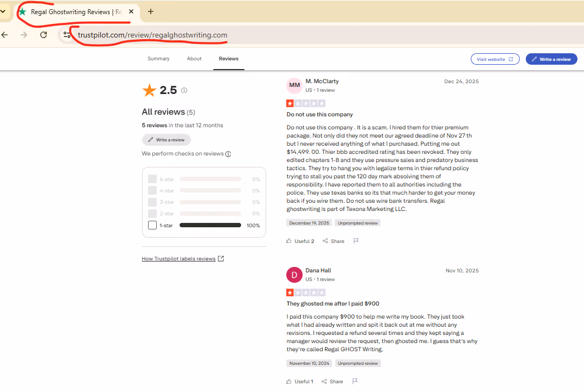Click the trustpilot.com URL address field
This screenshot has height=392, width=584.
tap(152, 35)
